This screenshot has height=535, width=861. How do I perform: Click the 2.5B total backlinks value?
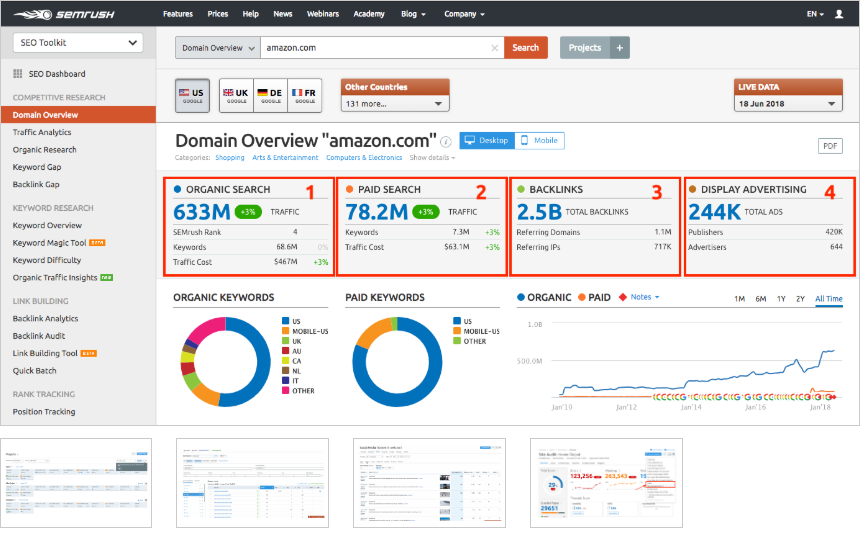pyautogui.click(x=539, y=212)
